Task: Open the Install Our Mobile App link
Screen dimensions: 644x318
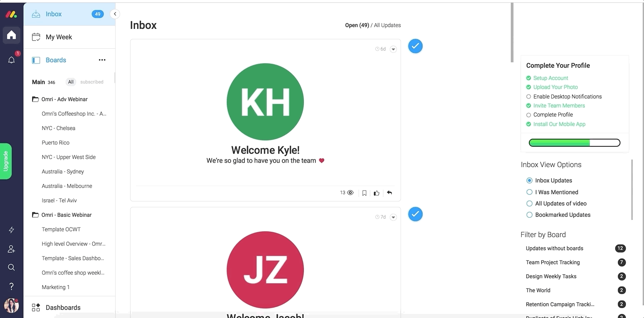Action: pos(559,124)
